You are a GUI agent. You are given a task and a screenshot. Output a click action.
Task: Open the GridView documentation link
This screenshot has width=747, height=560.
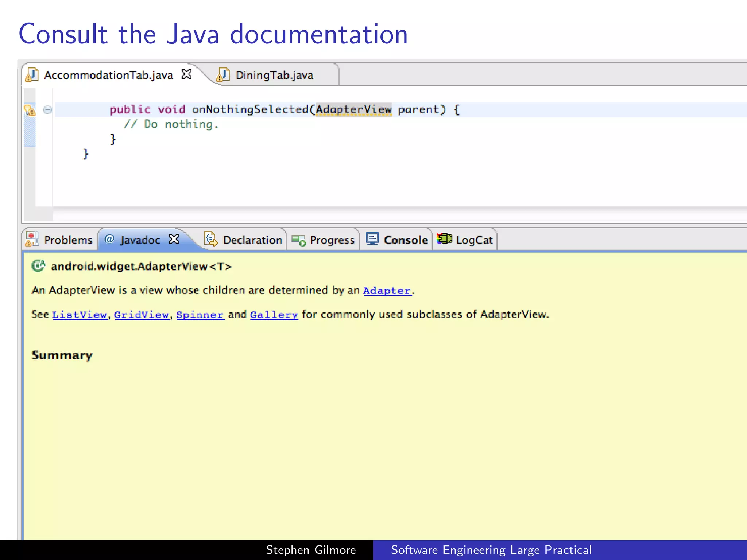pos(142,315)
